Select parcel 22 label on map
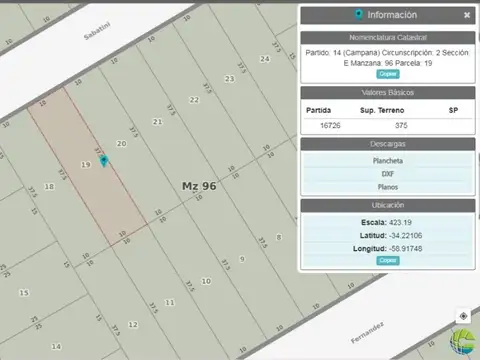The height and width of the screenshot is (360, 480). 194,100
